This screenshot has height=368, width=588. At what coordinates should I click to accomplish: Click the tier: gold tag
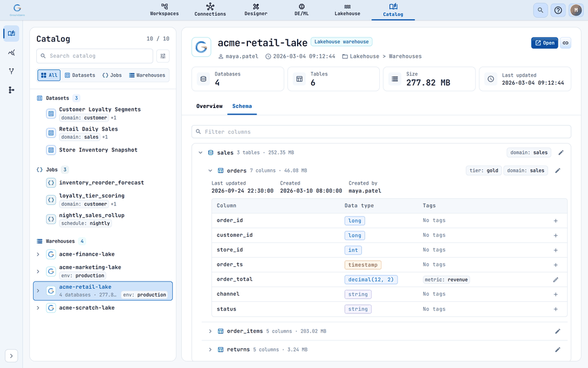tap(483, 171)
